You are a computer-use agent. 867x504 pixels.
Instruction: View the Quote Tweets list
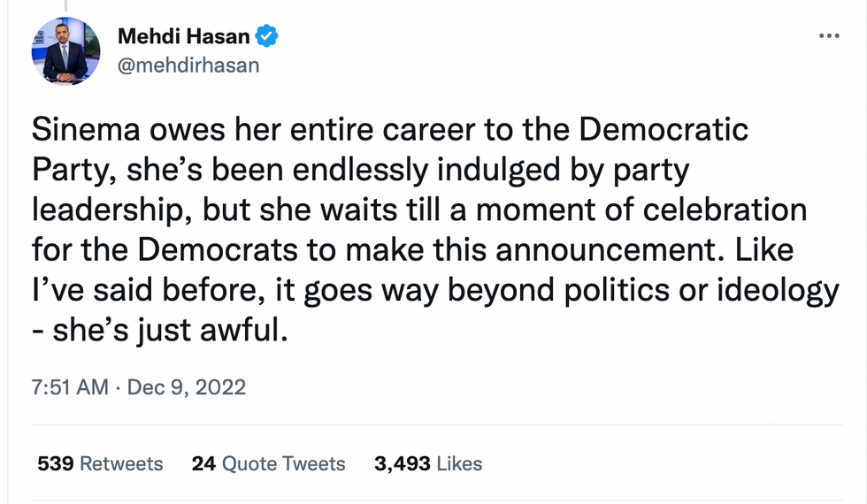(283, 463)
